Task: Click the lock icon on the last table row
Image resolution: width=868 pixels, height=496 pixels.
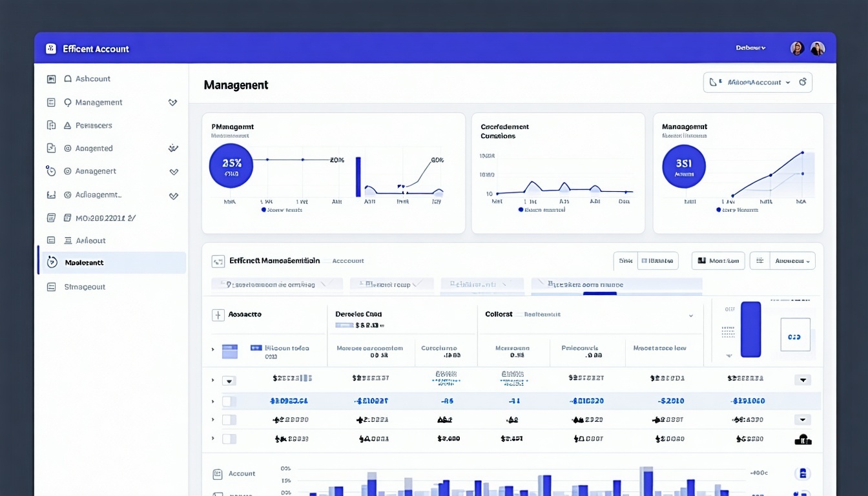Action: (x=803, y=439)
